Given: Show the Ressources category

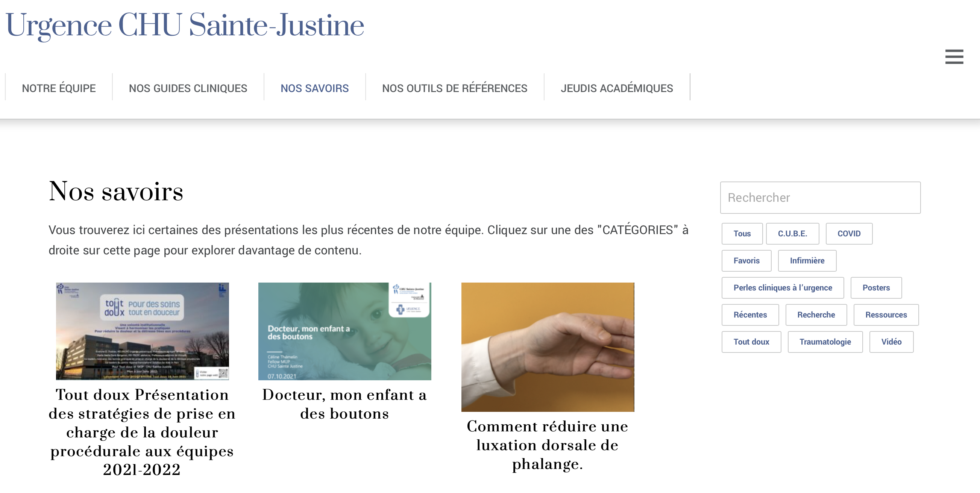Looking at the screenshot, I should (886, 315).
